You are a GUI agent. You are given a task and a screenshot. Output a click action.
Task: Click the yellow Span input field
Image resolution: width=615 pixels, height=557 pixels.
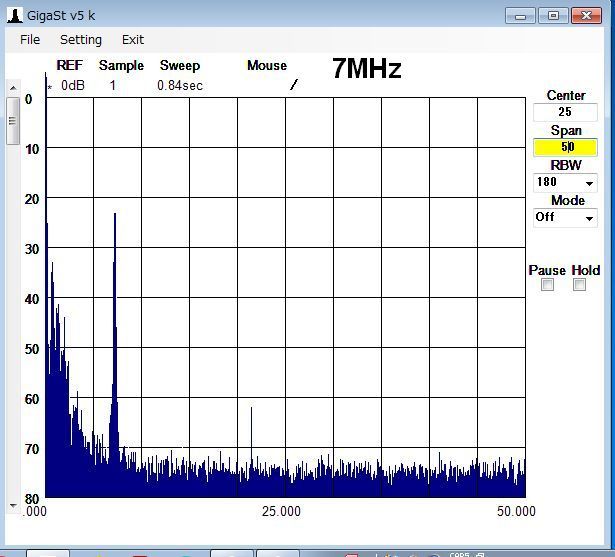tap(565, 147)
